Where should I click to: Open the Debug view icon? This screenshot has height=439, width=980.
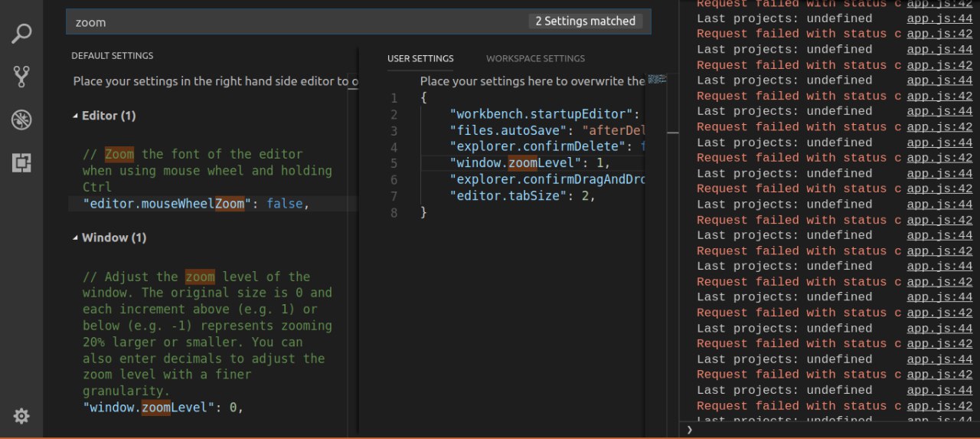point(21,120)
